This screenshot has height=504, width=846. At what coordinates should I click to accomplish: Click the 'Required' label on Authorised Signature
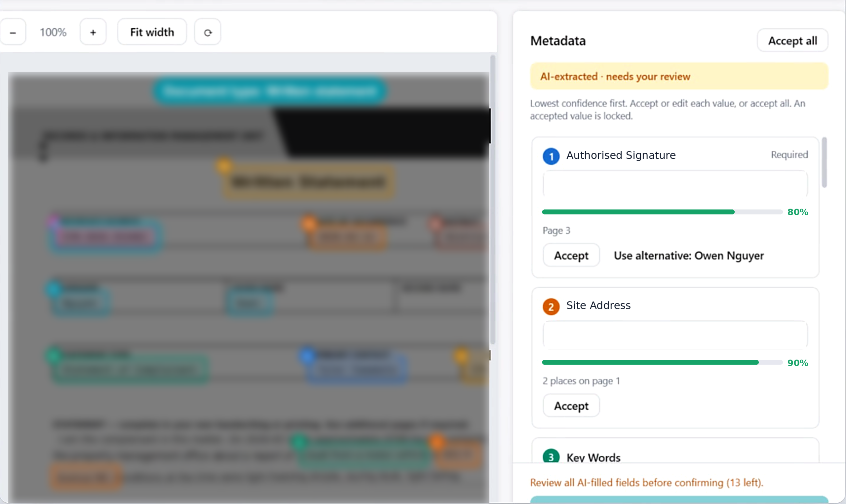(x=789, y=155)
